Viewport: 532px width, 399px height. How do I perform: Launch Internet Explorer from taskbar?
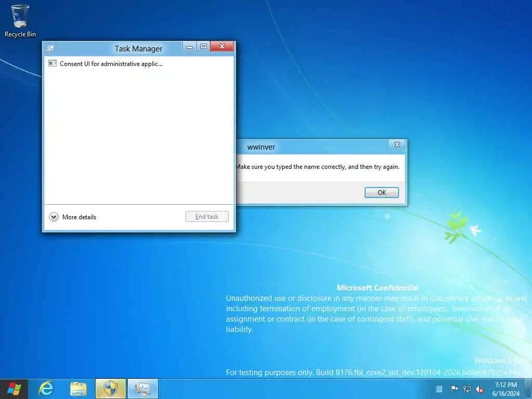point(46,389)
